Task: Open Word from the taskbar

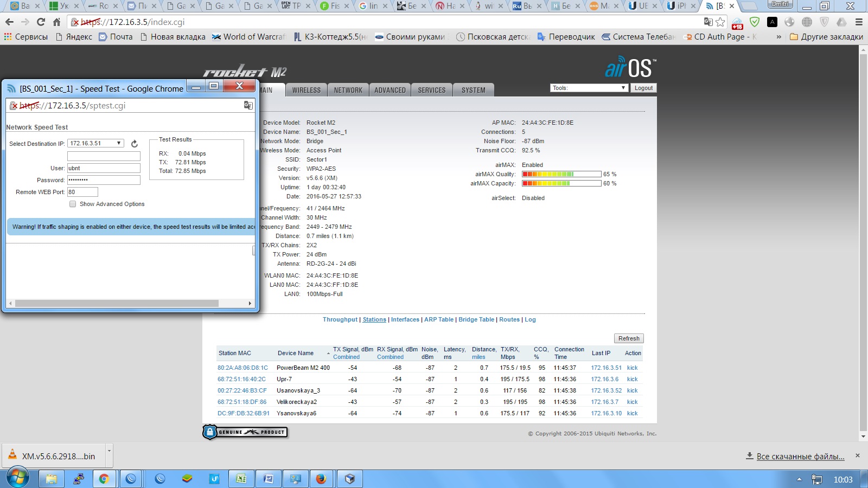Action: pyautogui.click(x=269, y=479)
